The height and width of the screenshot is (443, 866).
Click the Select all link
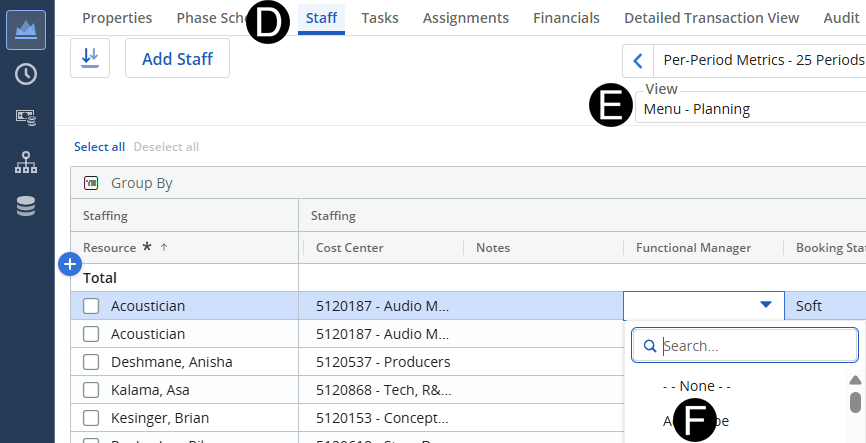click(99, 147)
